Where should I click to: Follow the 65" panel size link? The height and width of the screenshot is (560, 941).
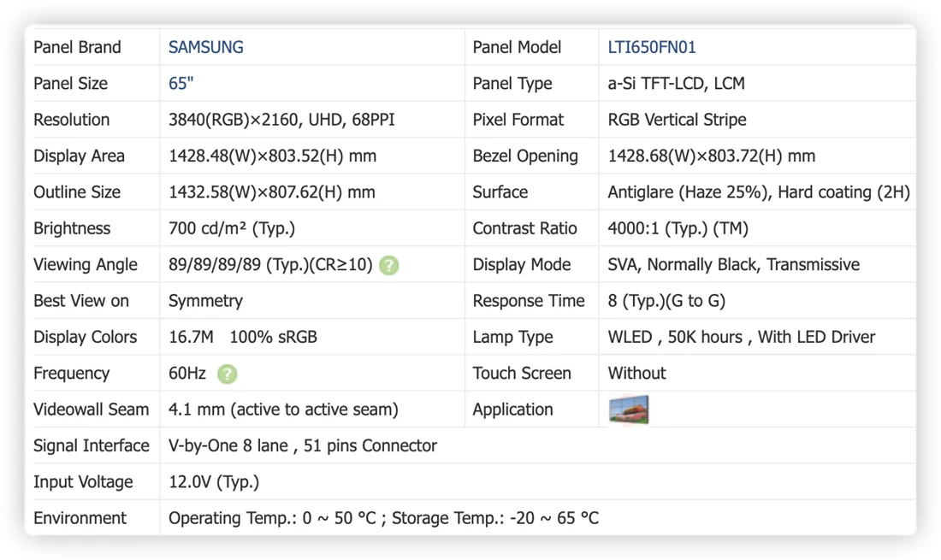pyautogui.click(x=181, y=83)
